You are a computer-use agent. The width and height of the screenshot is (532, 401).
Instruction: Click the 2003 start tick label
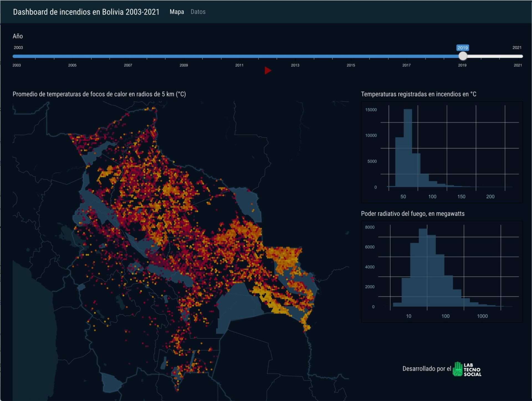tap(17, 65)
